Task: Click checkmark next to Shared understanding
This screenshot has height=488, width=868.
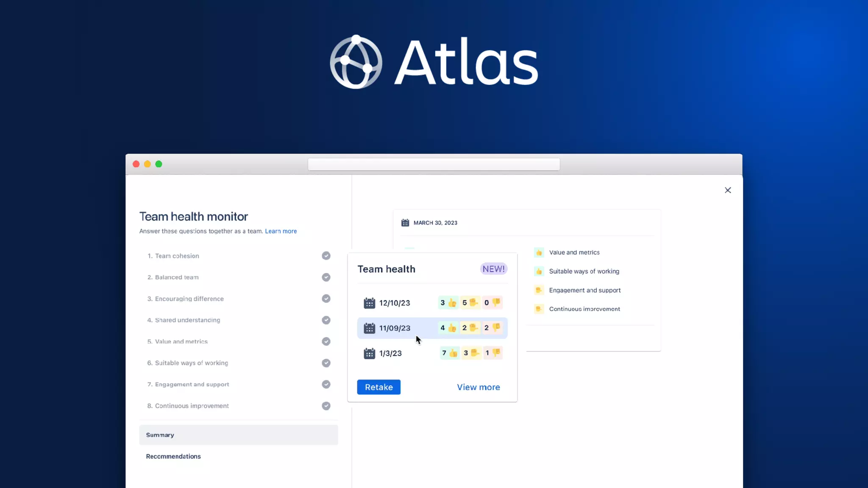Action: (x=326, y=320)
